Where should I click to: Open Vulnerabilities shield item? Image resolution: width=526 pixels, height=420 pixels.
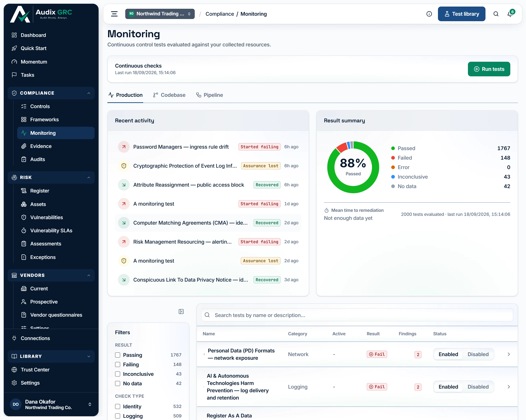point(56,217)
